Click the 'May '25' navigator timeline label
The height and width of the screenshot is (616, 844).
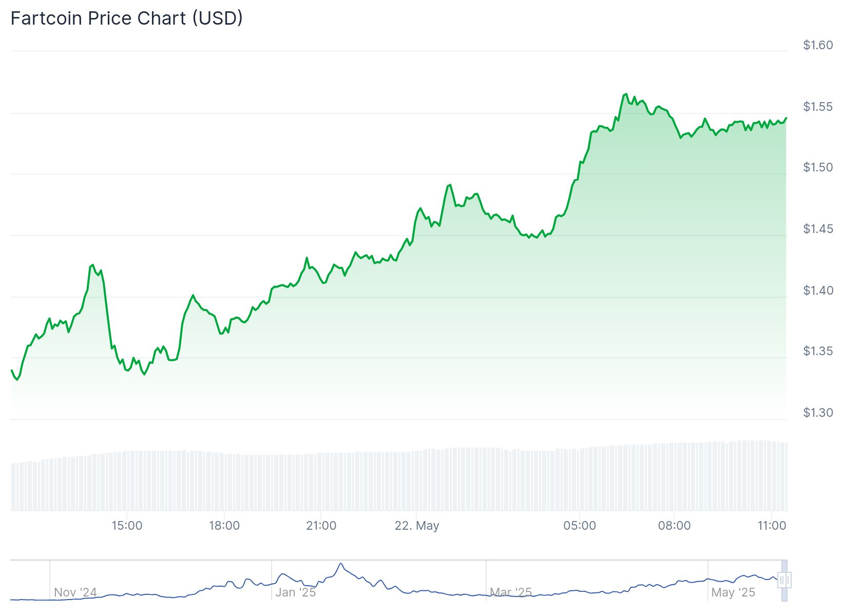tap(733, 592)
